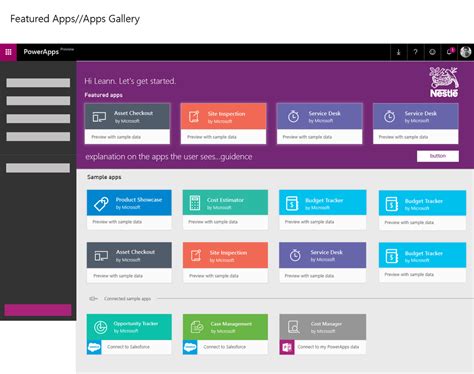The image size is (474, 374).
Task: Click the Cost Manager document search icon
Action: click(x=293, y=327)
